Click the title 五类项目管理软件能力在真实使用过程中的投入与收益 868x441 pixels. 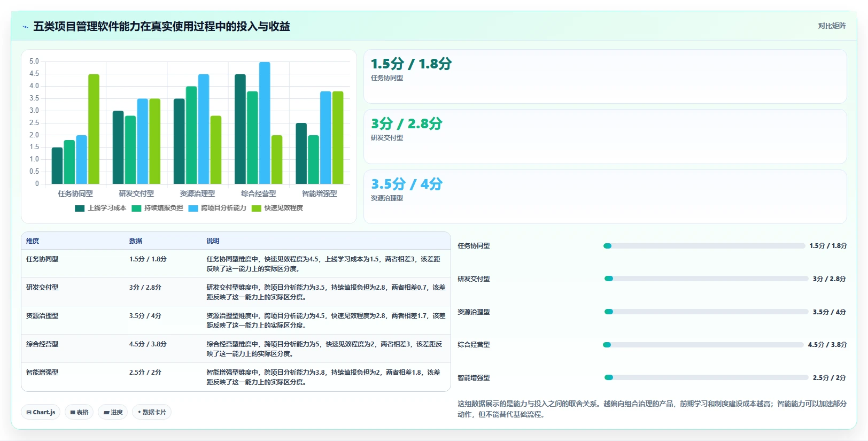point(161,27)
